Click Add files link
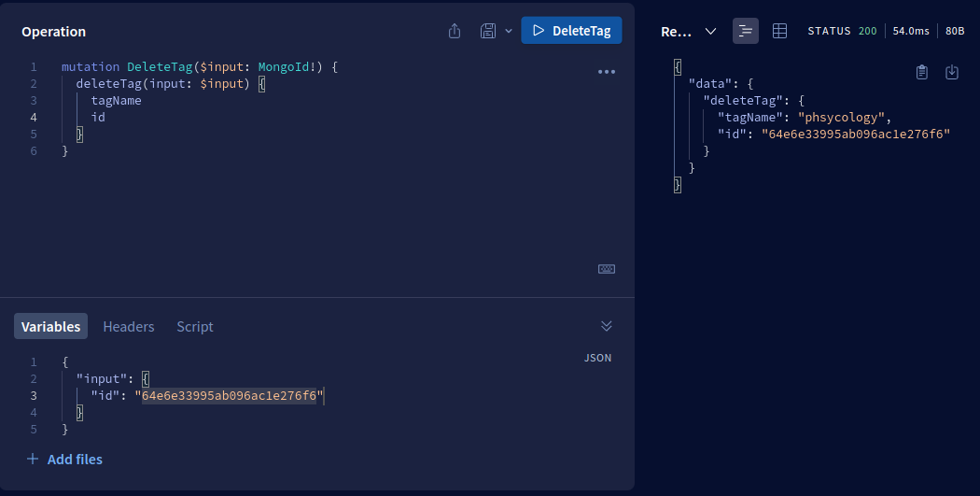Screen dimensions: 980x496 coord(64,459)
